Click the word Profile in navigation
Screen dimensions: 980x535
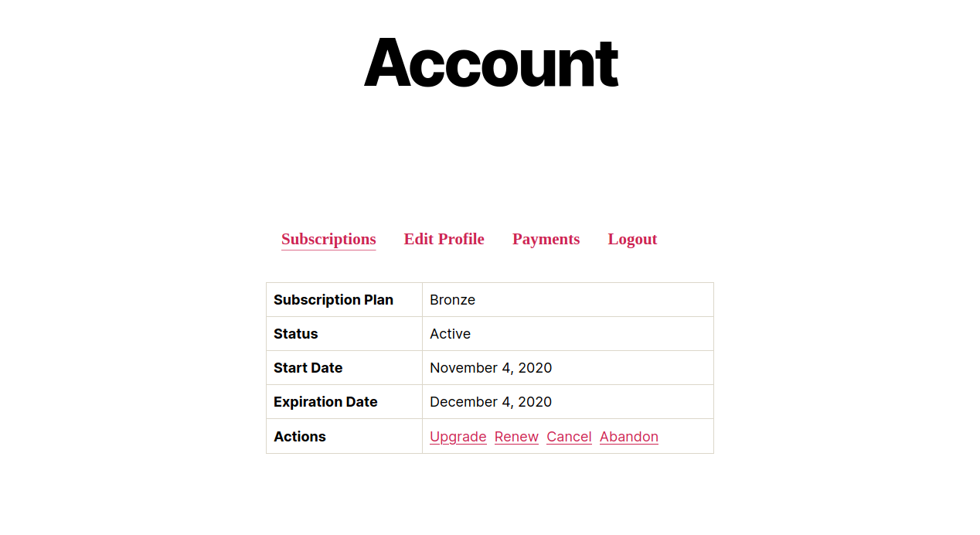(x=461, y=240)
